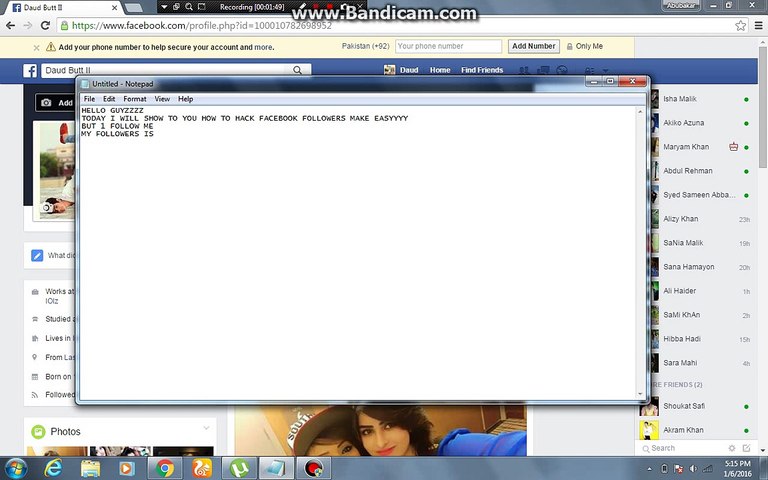Open Bandicam recorder from taskbar
Screen dimensions: 768x480
(x=313, y=469)
